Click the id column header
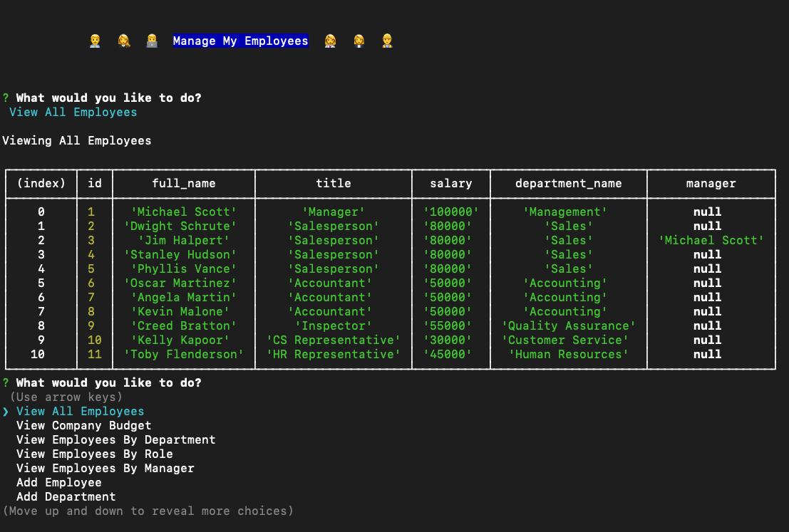789x532 pixels. coord(95,184)
